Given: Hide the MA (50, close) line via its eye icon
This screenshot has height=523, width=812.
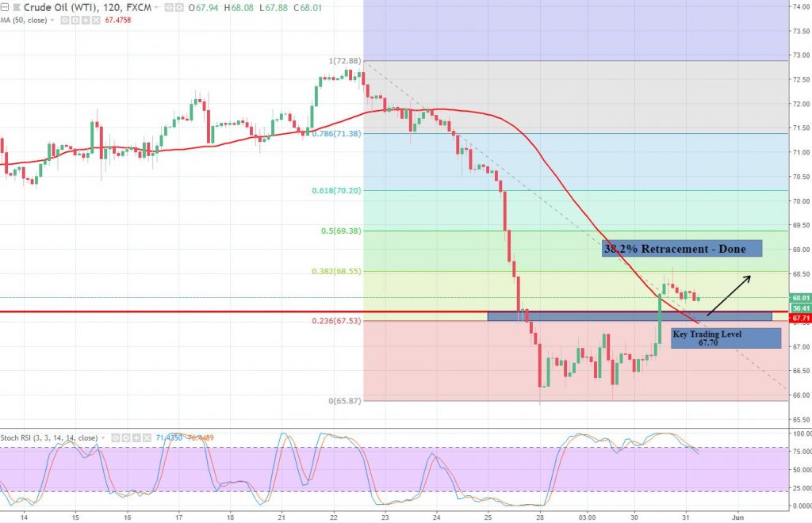Looking at the screenshot, I should coord(65,20).
